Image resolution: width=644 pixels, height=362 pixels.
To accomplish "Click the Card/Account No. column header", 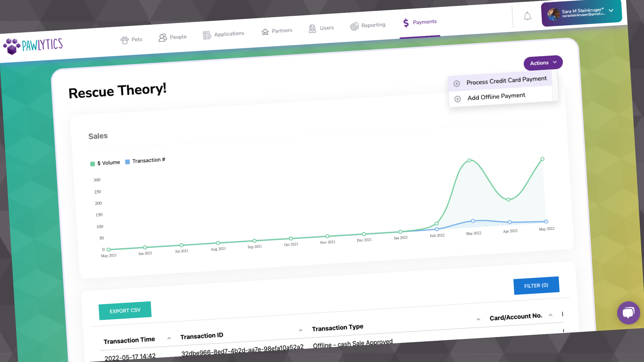I will coord(516,317).
